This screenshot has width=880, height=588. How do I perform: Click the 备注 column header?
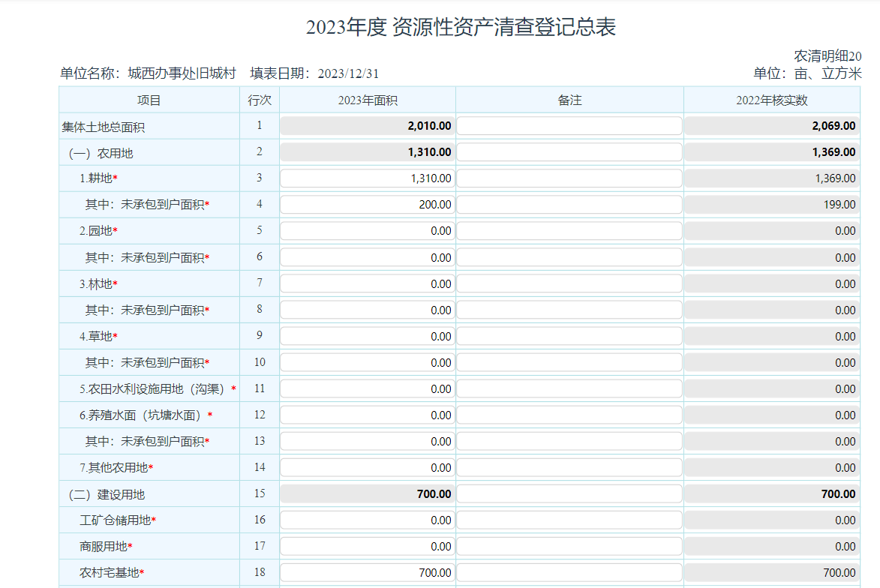tap(569, 100)
